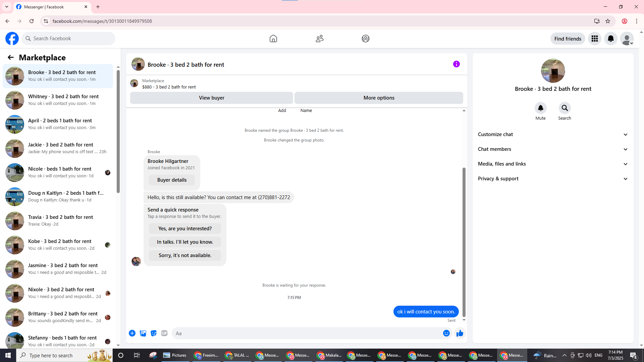The width and height of the screenshot is (644, 362).
Task: Attach a photo with the image icon
Action: tap(143, 333)
